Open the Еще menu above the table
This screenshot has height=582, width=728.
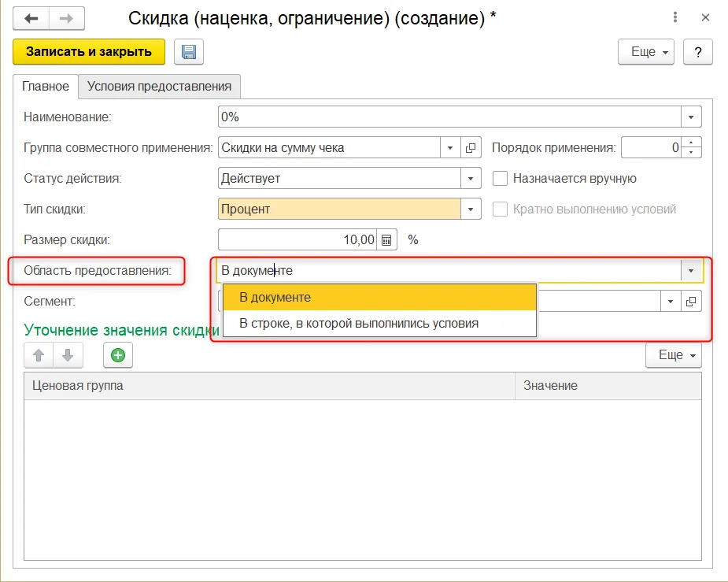pos(673,355)
